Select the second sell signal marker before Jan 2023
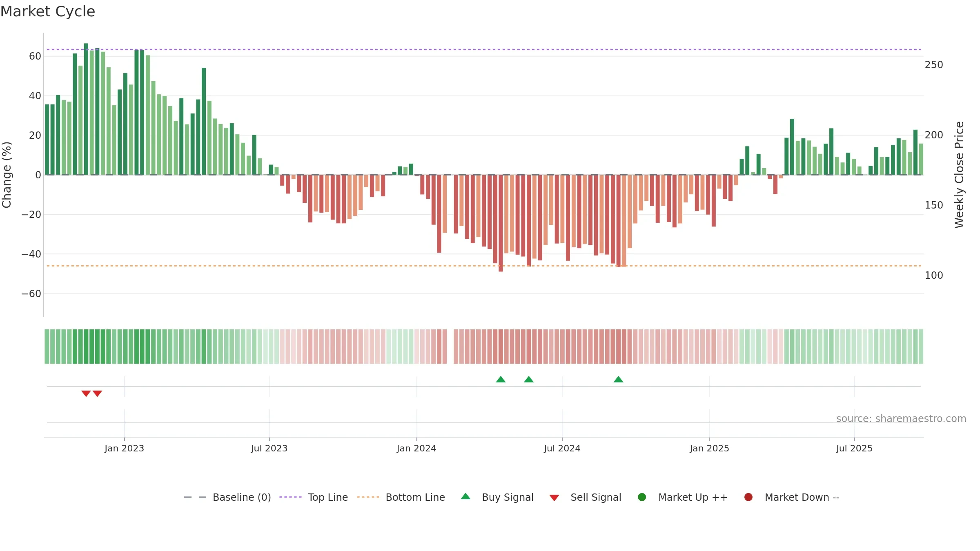The height and width of the screenshot is (551, 980). point(97,393)
